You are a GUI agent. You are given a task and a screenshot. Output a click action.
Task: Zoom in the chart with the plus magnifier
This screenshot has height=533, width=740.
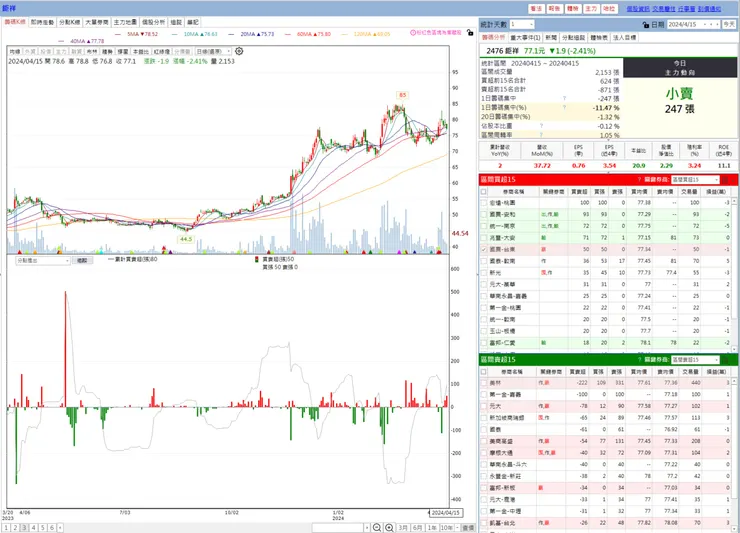pos(389,527)
